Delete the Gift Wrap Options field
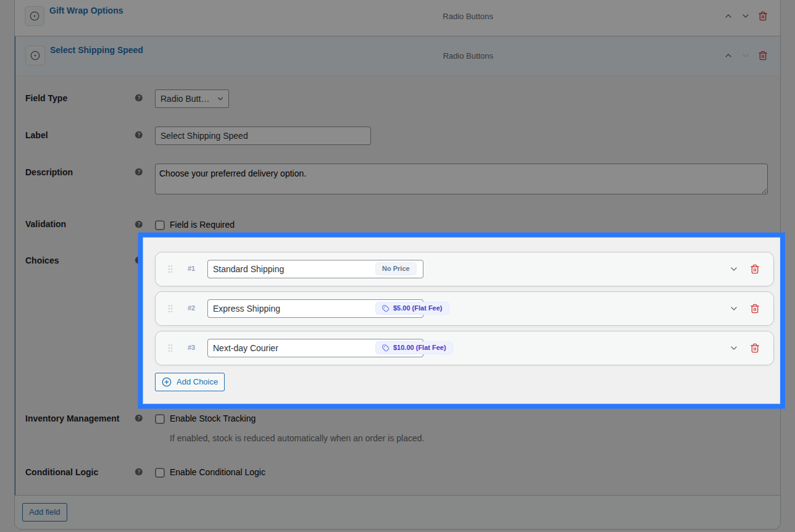This screenshot has height=532, width=795. (x=763, y=16)
